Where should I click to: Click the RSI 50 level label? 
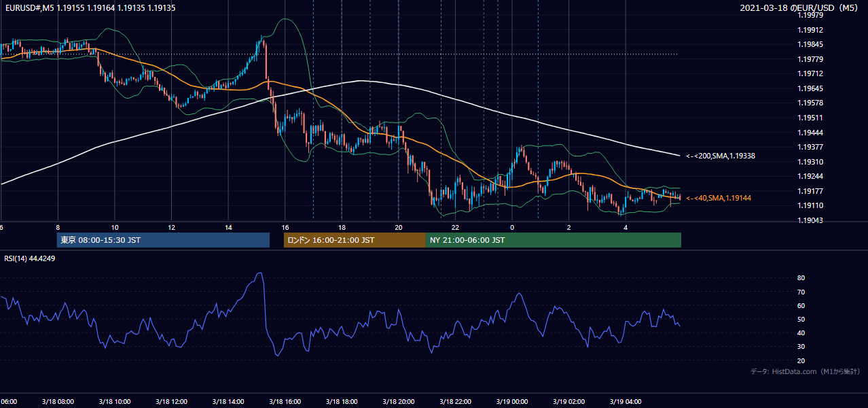coord(801,319)
